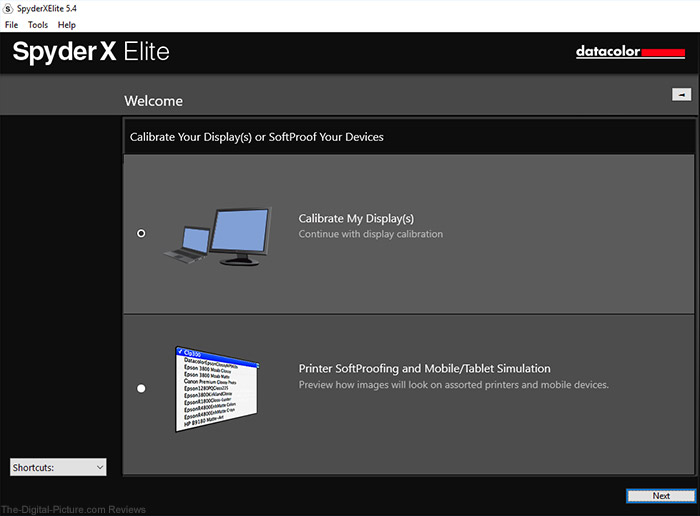Expand the Shortcuts dropdown
The width and height of the screenshot is (700, 516).
click(x=58, y=467)
